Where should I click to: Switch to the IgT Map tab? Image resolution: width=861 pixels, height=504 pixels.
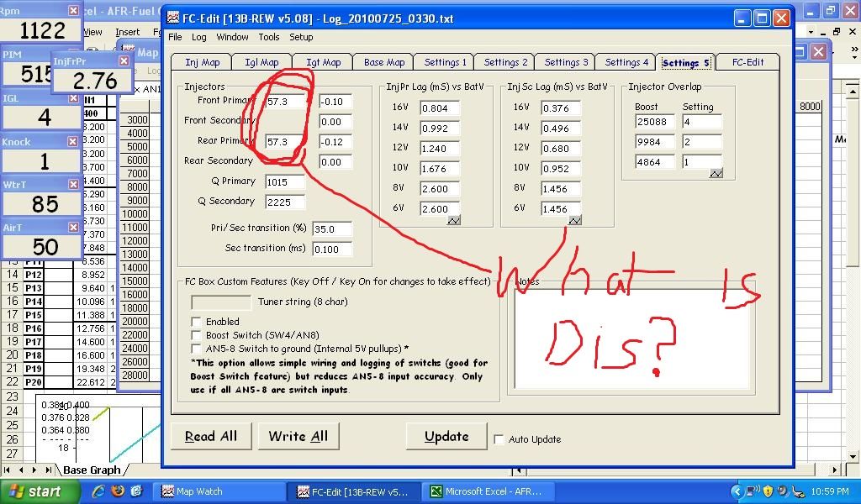pyautogui.click(x=323, y=62)
